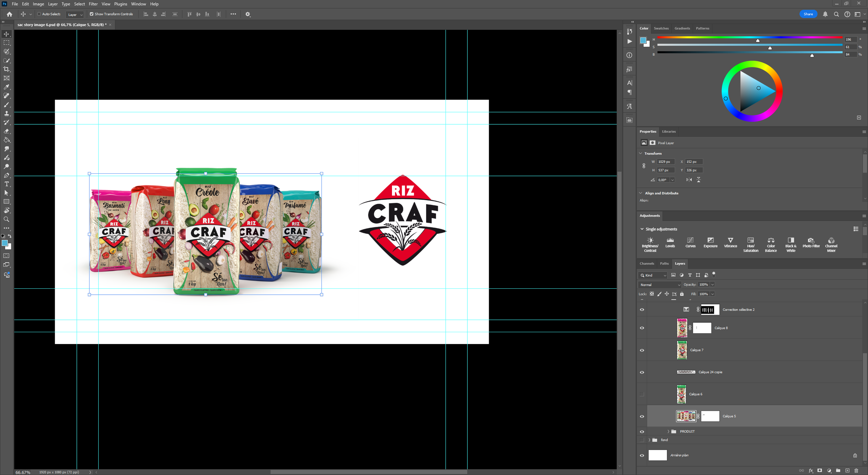The width and height of the screenshot is (868, 475).
Task: Select the Zoom tool
Action: point(7,219)
